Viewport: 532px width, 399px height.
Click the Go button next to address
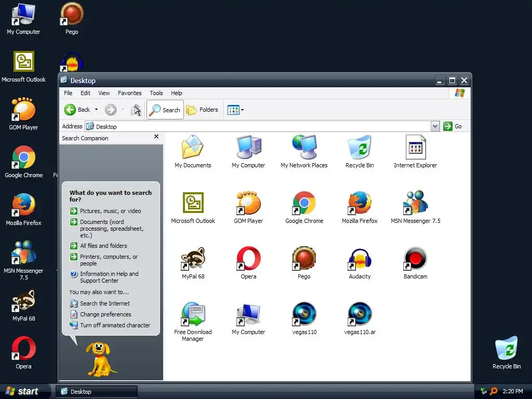[x=453, y=126]
